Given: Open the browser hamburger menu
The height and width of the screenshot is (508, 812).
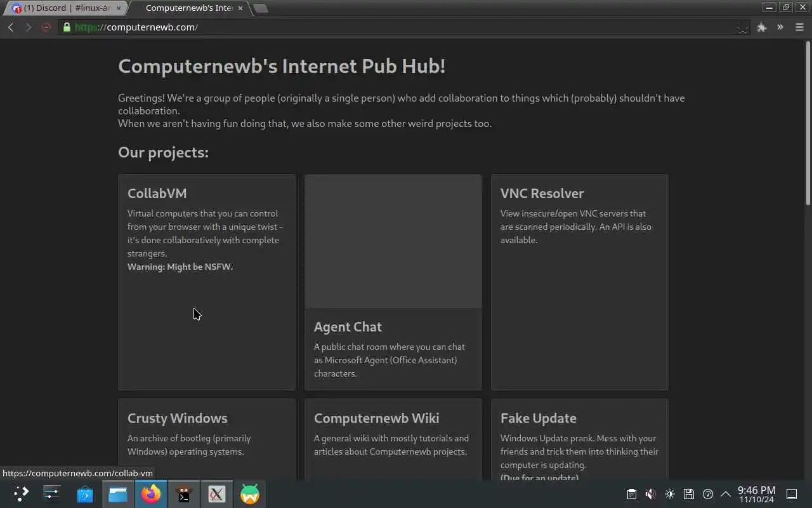Looking at the screenshot, I should tap(799, 27).
